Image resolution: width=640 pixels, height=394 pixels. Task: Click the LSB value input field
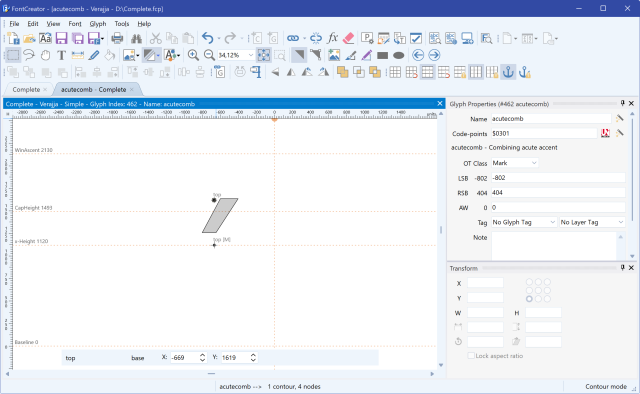(558, 178)
